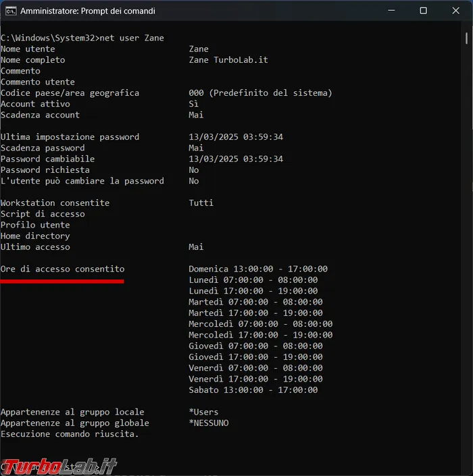Viewport: 473px width, 476px height.
Task: Click the window title 'Amministratore: Prompt dei comandi'
Action: click(87, 11)
